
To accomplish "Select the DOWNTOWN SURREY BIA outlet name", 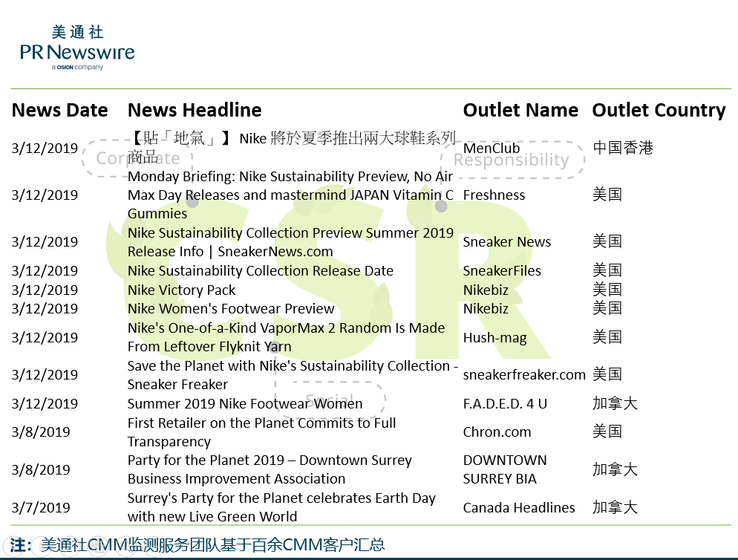I will pyautogui.click(x=505, y=469).
